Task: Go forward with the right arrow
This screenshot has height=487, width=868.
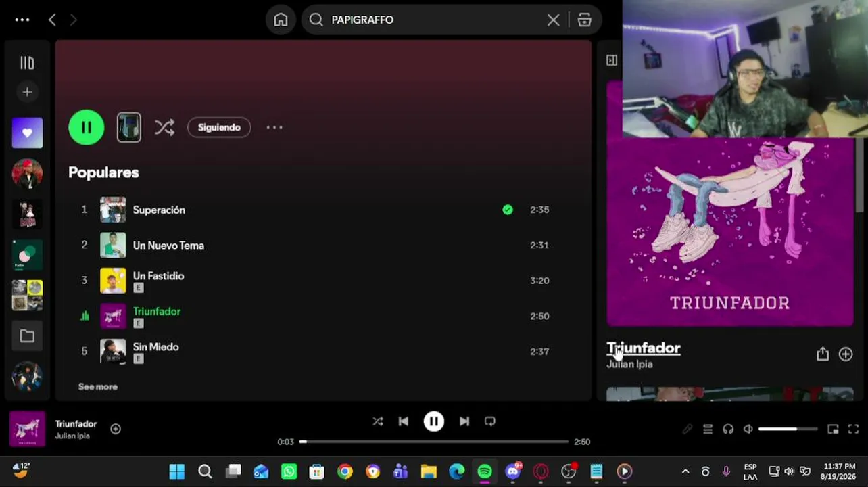Action: click(74, 20)
